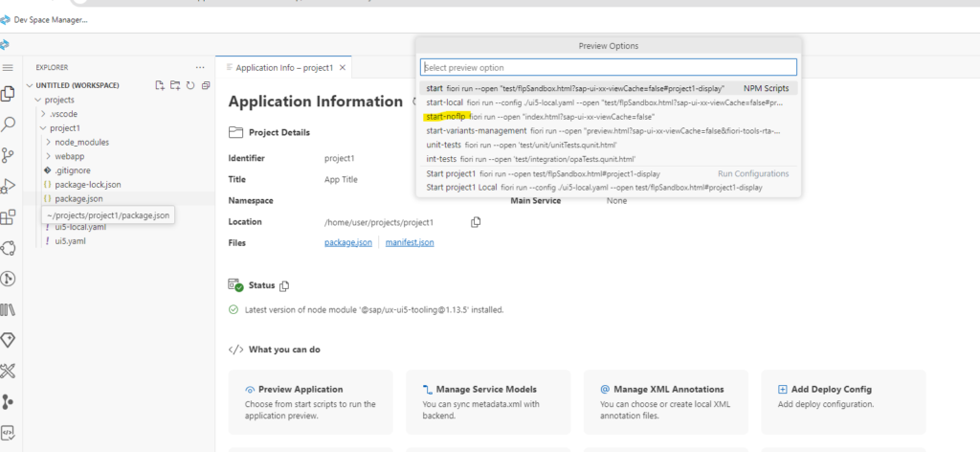980x452 pixels.
Task: Open the package.json link under Files
Action: point(348,242)
